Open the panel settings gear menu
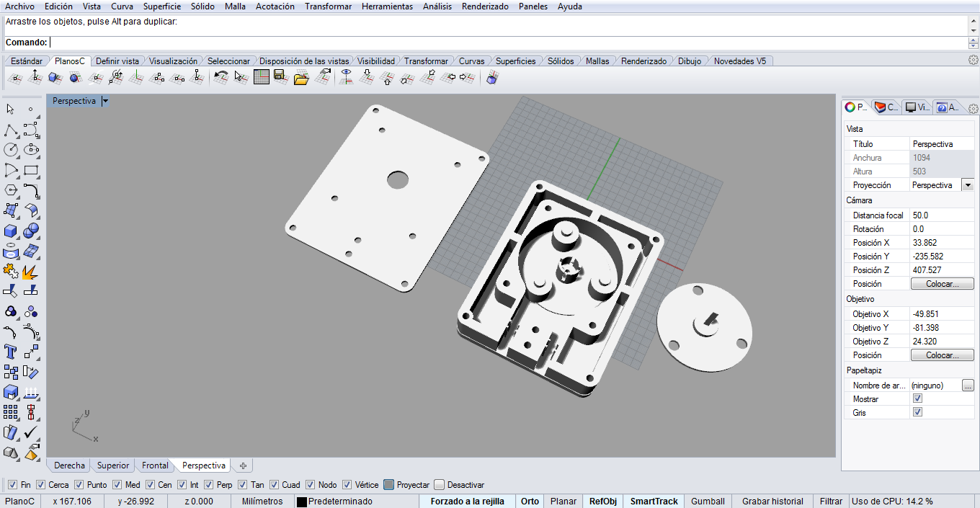This screenshot has height=508, width=980. click(x=973, y=107)
